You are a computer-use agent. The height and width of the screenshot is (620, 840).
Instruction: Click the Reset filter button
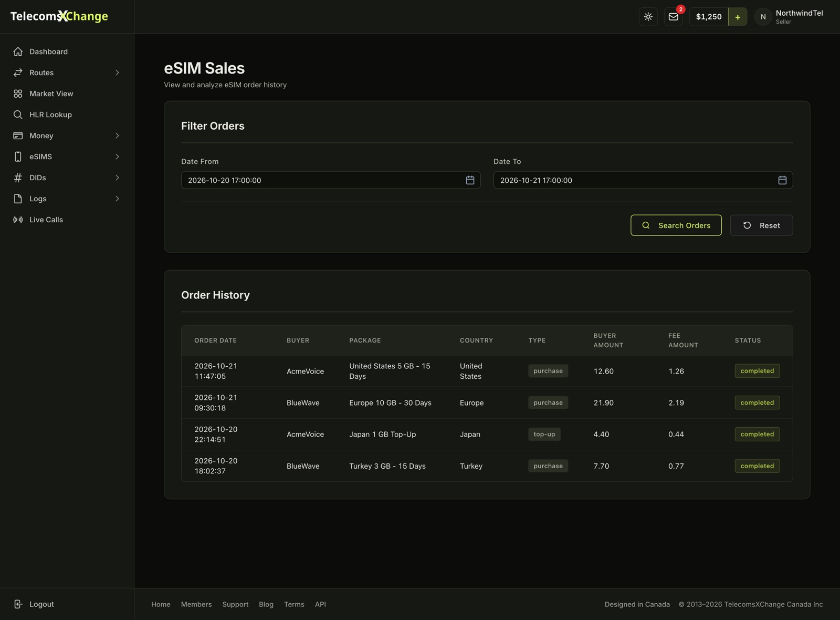point(761,225)
